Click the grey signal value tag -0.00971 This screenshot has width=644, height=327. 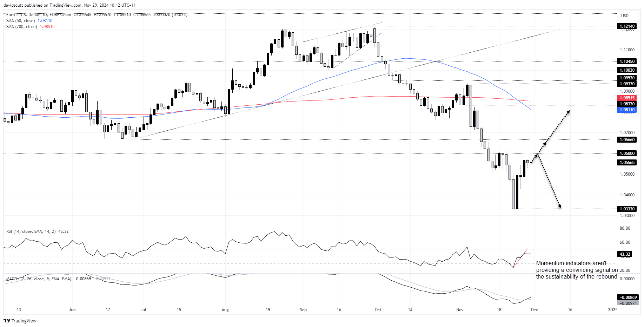coord(628,303)
